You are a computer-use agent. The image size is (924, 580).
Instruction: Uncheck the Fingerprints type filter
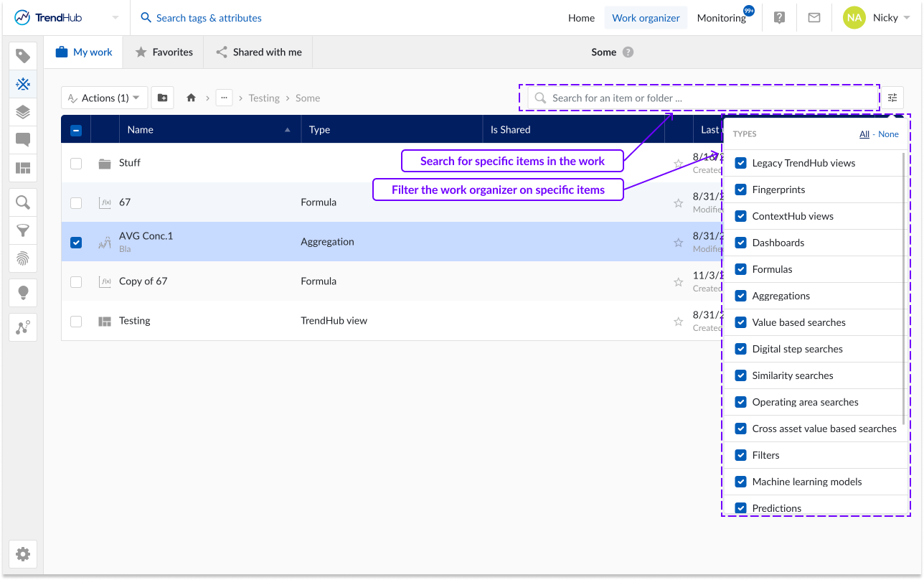click(741, 190)
